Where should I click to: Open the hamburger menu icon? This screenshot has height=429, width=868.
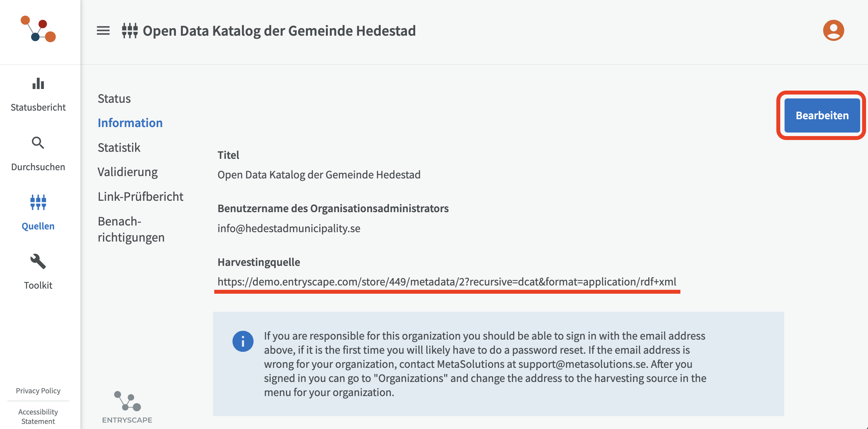point(103,31)
